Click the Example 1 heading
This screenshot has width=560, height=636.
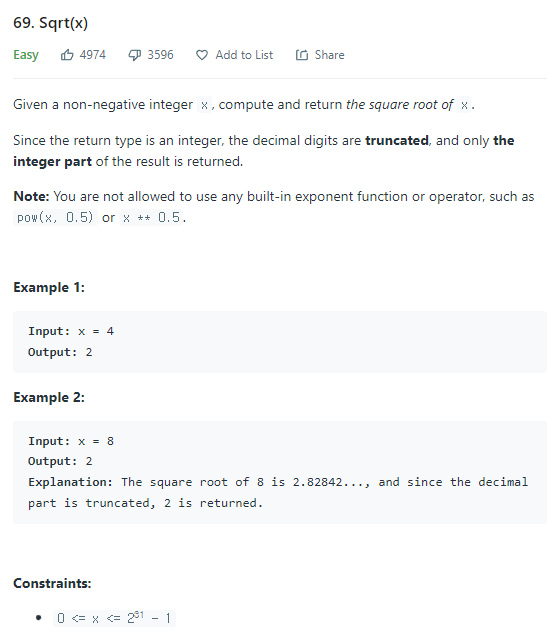[x=49, y=287]
